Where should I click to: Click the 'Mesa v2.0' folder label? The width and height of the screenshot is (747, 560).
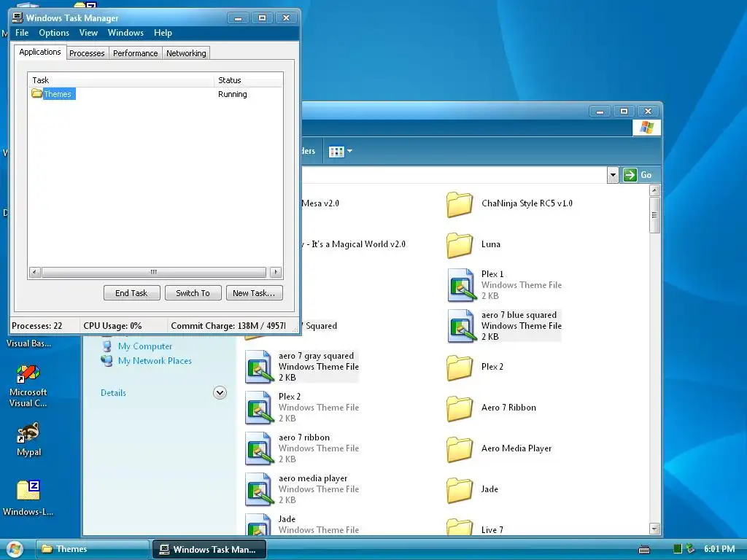pos(320,203)
